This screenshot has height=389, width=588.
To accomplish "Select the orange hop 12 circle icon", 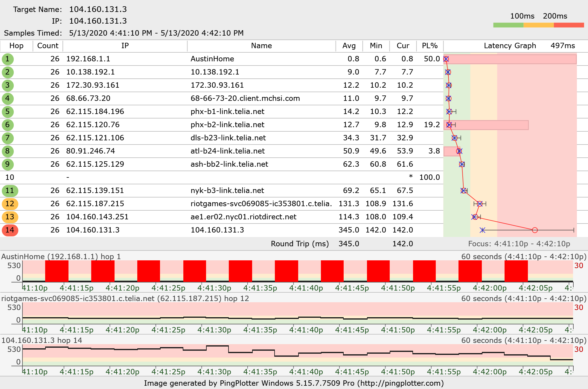I will click(10, 204).
